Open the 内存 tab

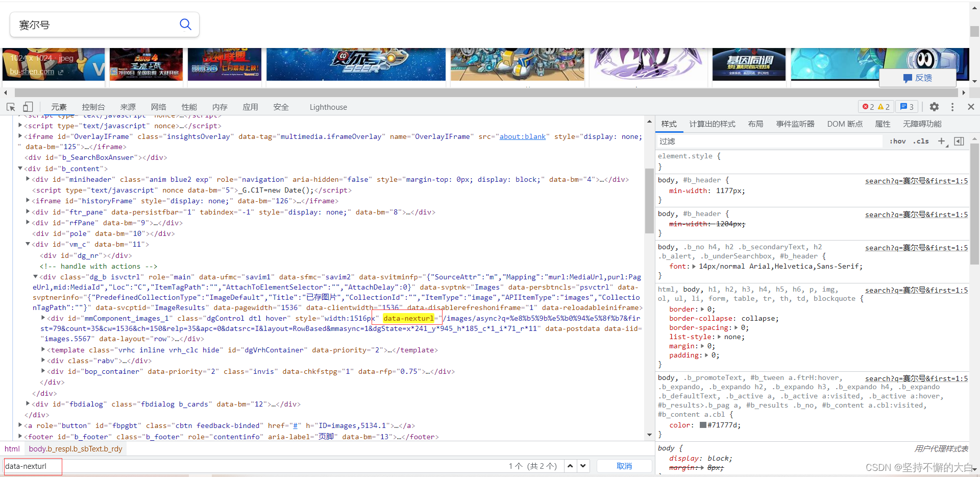[220, 107]
